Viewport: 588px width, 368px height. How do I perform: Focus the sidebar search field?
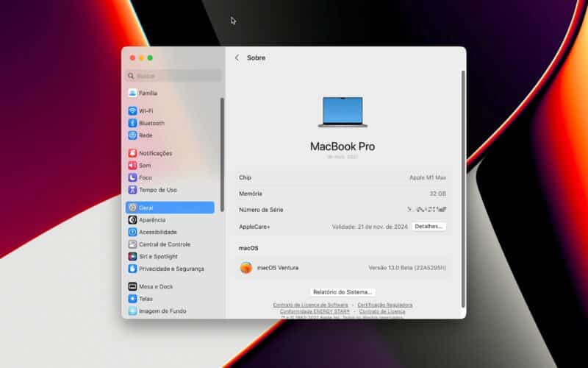click(174, 76)
